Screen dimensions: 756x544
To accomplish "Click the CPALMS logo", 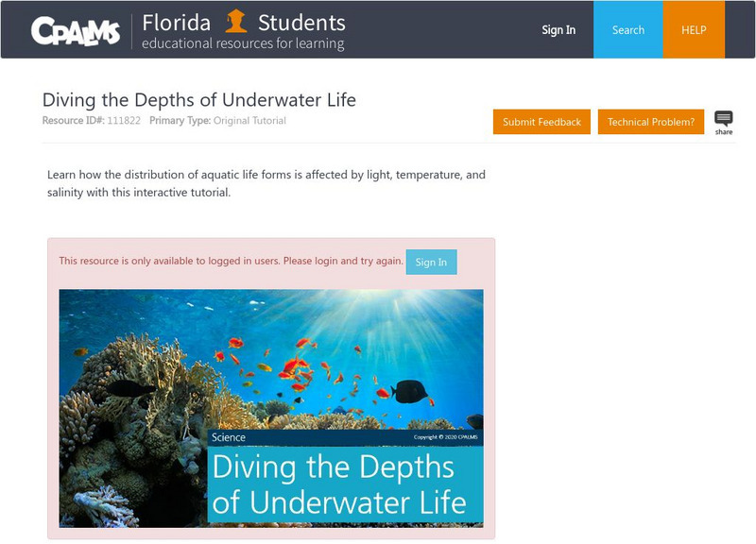I will click(x=76, y=30).
